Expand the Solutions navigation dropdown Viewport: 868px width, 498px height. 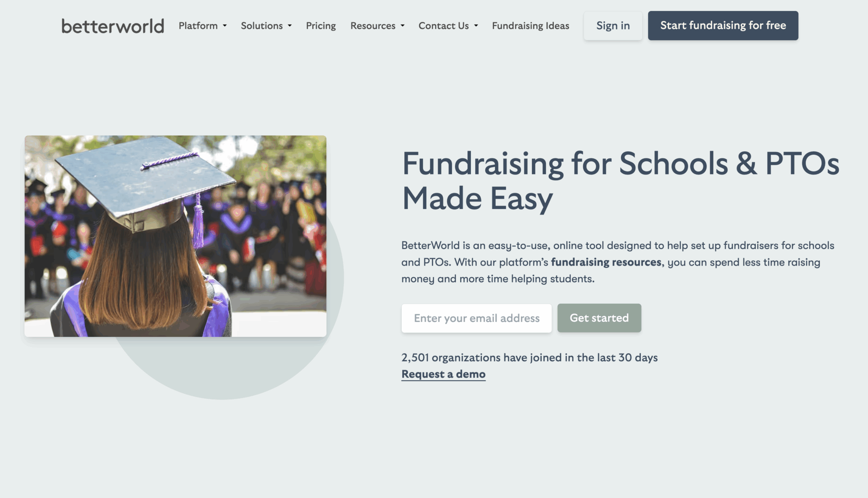[262, 25]
